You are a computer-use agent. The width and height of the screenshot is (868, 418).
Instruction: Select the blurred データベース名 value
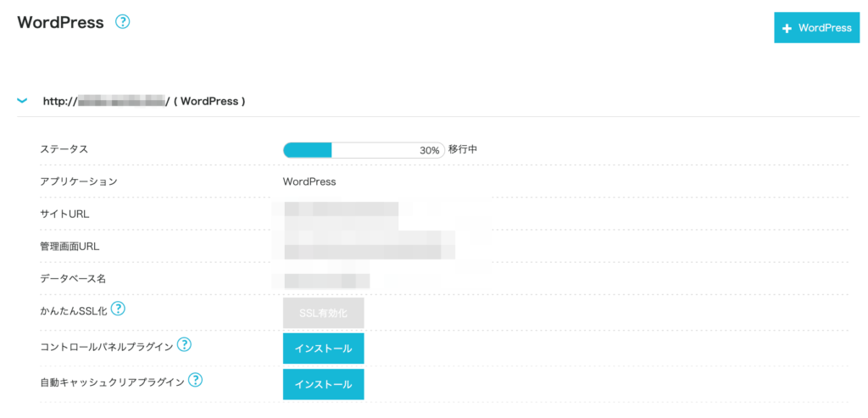coord(326,278)
